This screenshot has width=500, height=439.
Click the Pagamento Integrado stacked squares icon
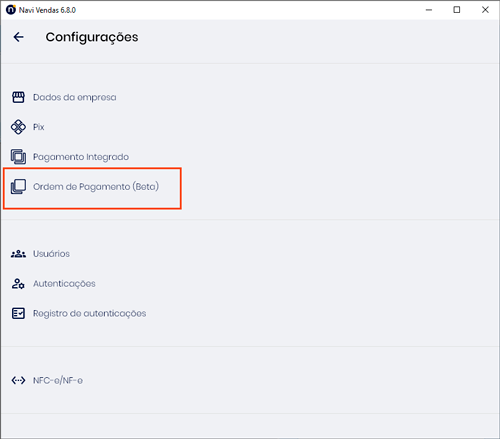[x=18, y=157]
